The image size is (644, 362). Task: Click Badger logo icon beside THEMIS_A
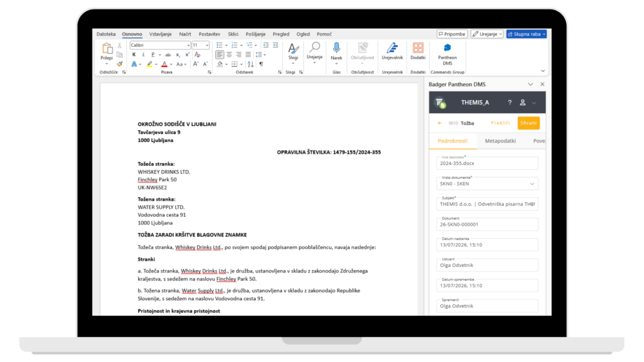441,103
